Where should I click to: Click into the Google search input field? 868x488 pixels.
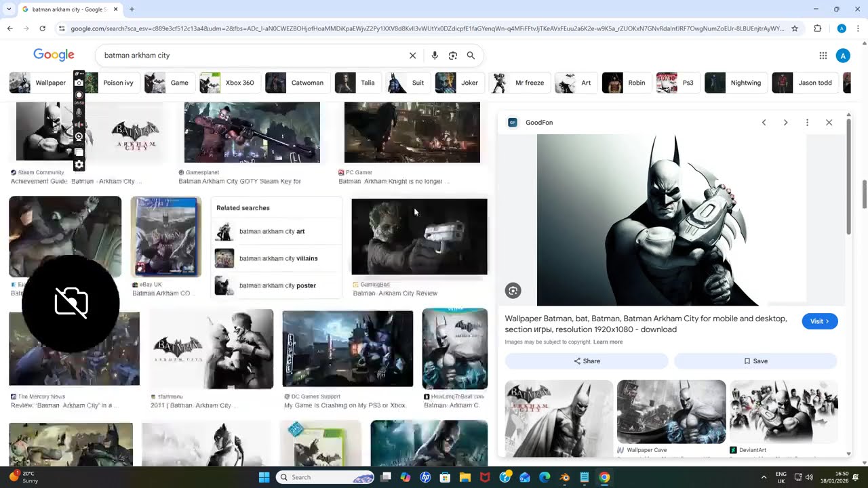pos(251,56)
